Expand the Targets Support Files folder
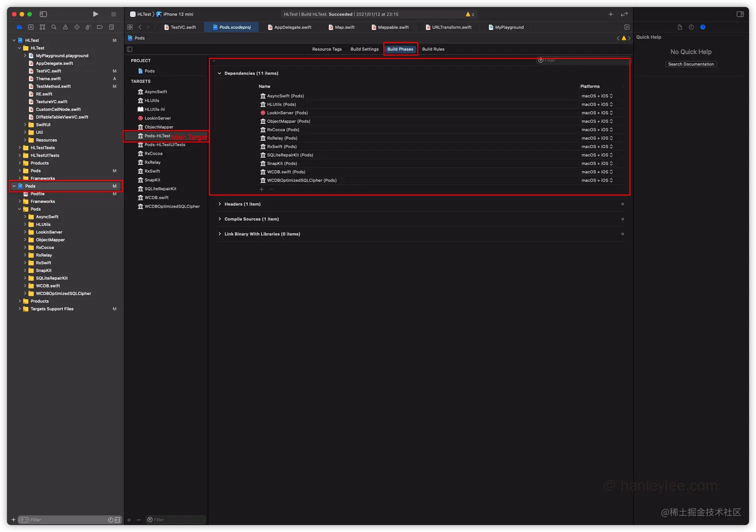The width and height of the screenshot is (756, 532). (19, 309)
